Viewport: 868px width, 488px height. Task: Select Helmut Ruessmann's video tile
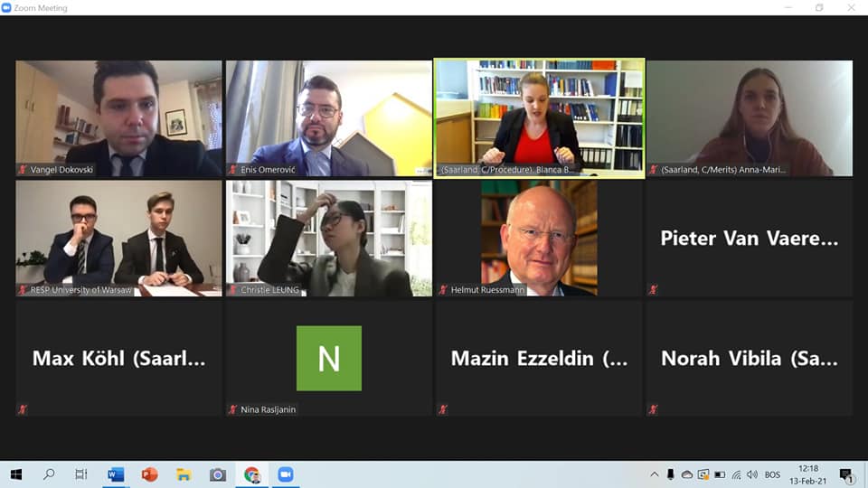(x=539, y=239)
